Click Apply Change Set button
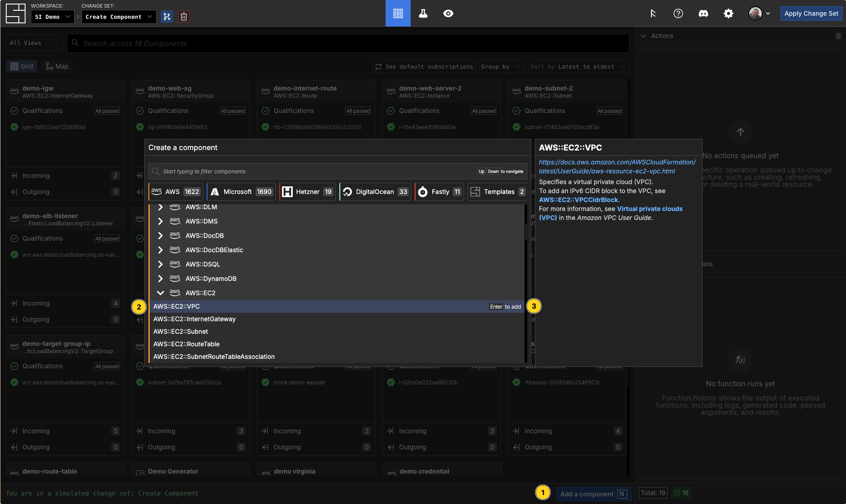 pos(811,13)
